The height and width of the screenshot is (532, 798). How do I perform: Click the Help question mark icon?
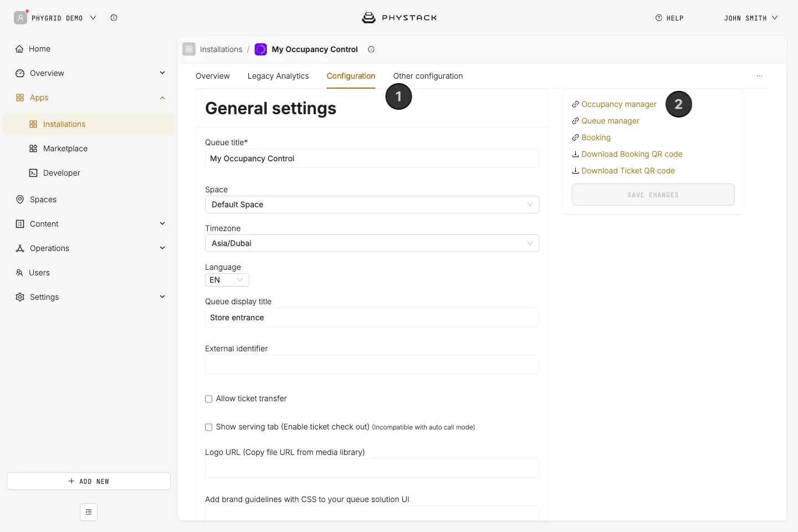(659, 18)
